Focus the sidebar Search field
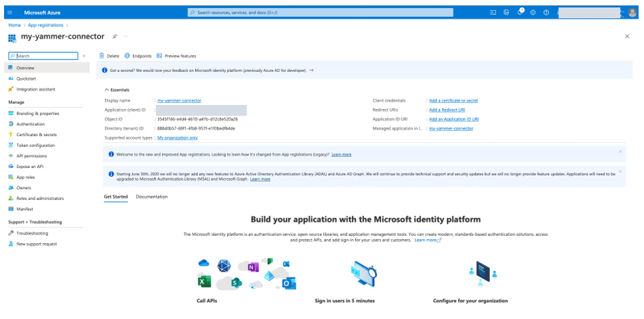This screenshot has width=644, height=319. [43, 56]
